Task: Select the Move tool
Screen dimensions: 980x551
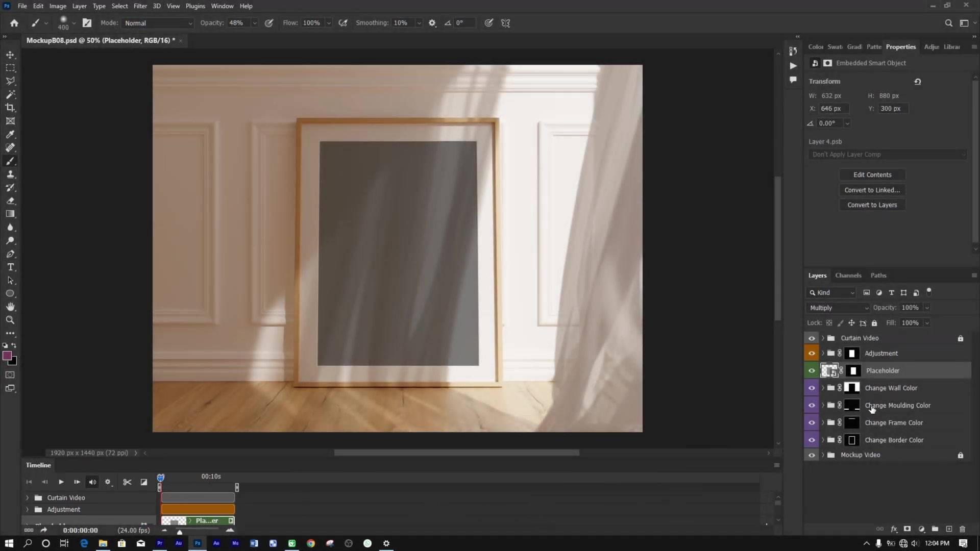Action: pyautogui.click(x=10, y=55)
